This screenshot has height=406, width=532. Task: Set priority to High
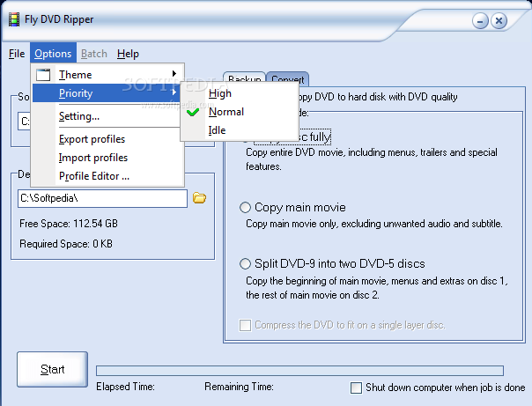[240, 93]
